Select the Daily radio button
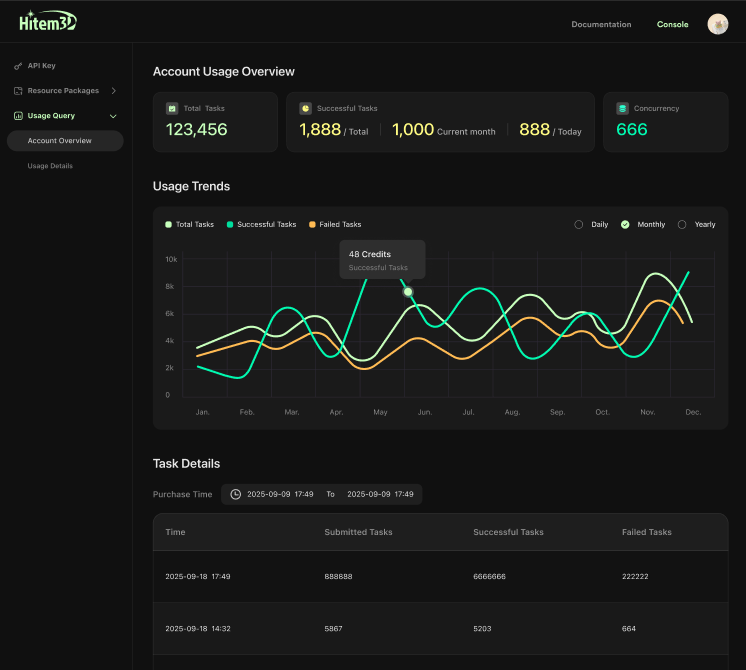The width and height of the screenshot is (746, 670). pyautogui.click(x=579, y=225)
